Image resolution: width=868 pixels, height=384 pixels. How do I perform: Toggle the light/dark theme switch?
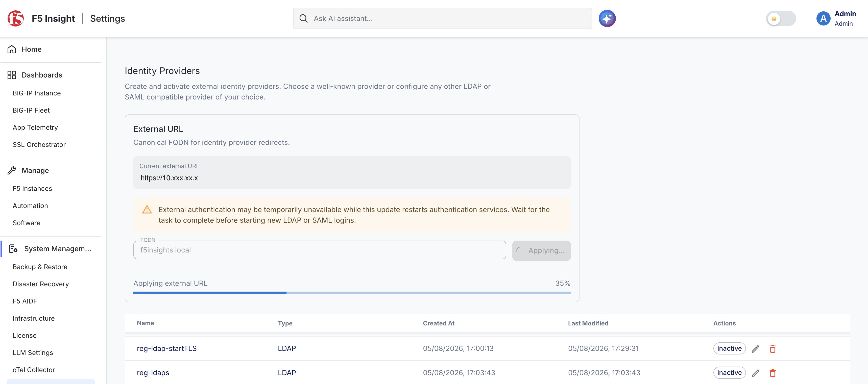pyautogui.click(x=781, y=18)
